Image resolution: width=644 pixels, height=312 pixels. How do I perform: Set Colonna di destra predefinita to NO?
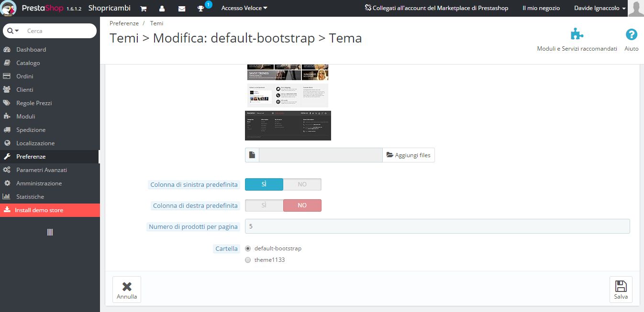point(302,205)
